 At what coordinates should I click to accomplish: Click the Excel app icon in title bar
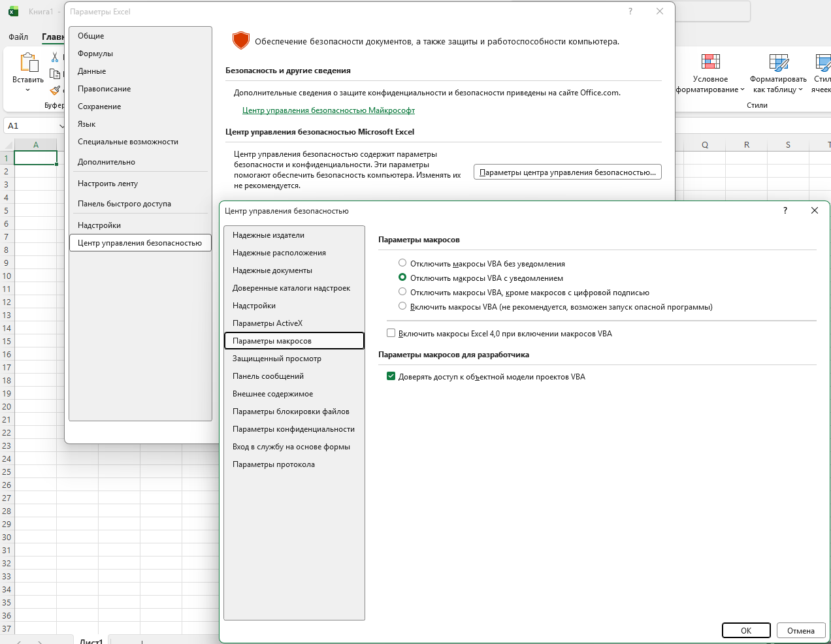tap(13, 11)
